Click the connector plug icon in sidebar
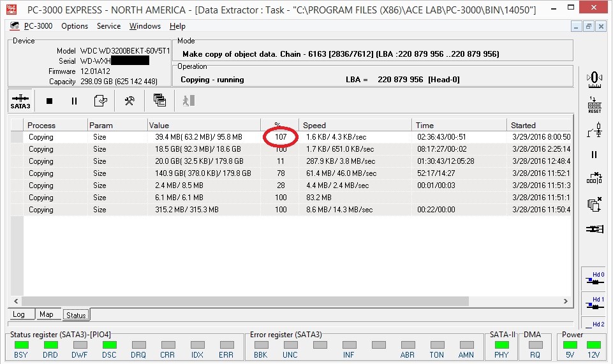Screen dimensions: 613x364 pos(595,229)
